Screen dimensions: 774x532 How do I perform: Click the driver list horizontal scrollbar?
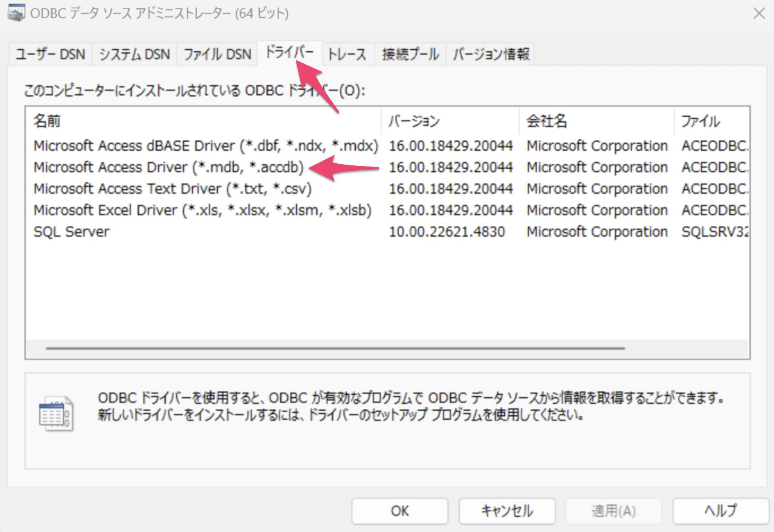tap(335, 348)
